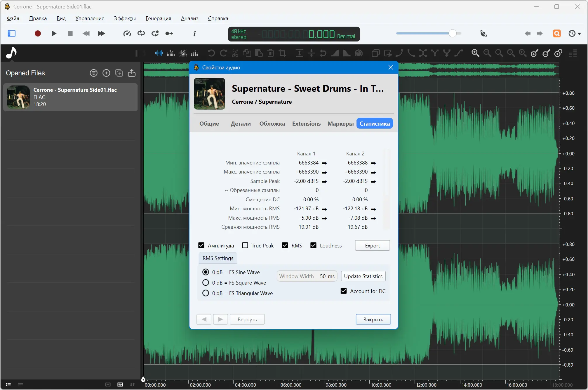
Task: Enable the True Peak checkbox
Action: point(245,245)
